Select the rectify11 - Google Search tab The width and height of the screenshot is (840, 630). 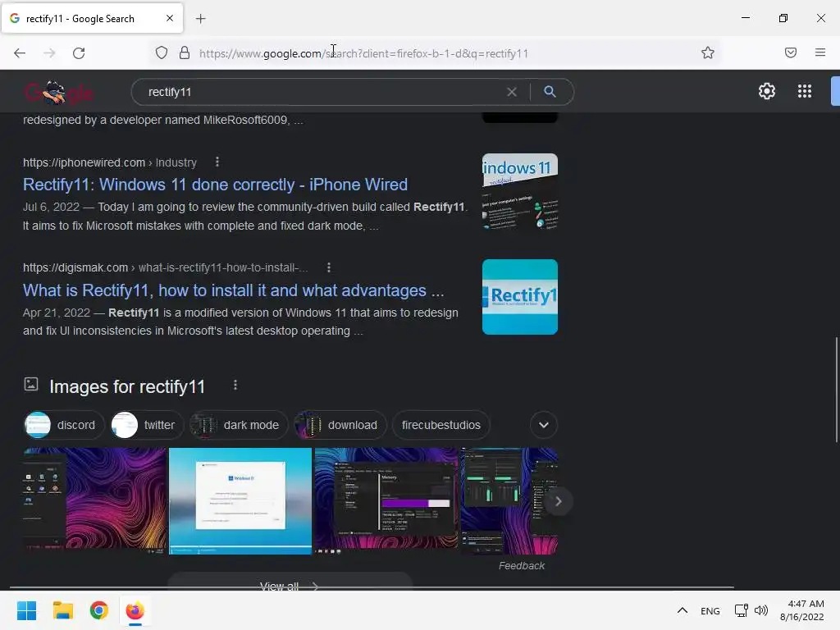[x=92, y=18]
